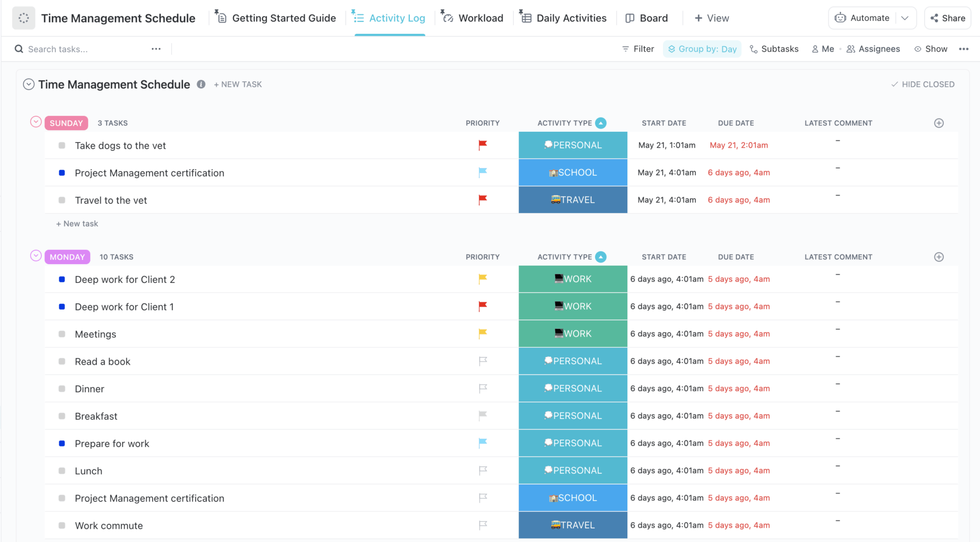Click the TRAVEL activity tag for Work commute

573,525
